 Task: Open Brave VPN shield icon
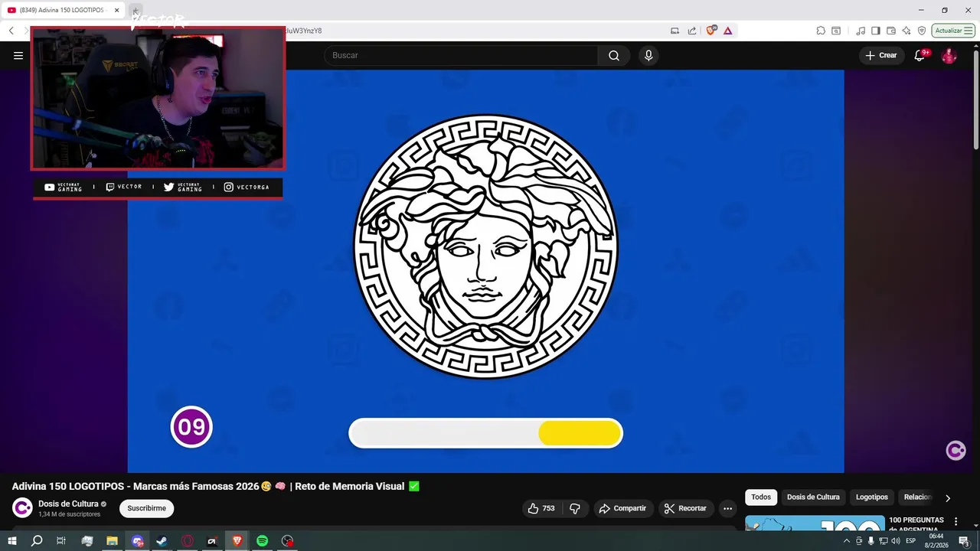(x=922, y=31)
